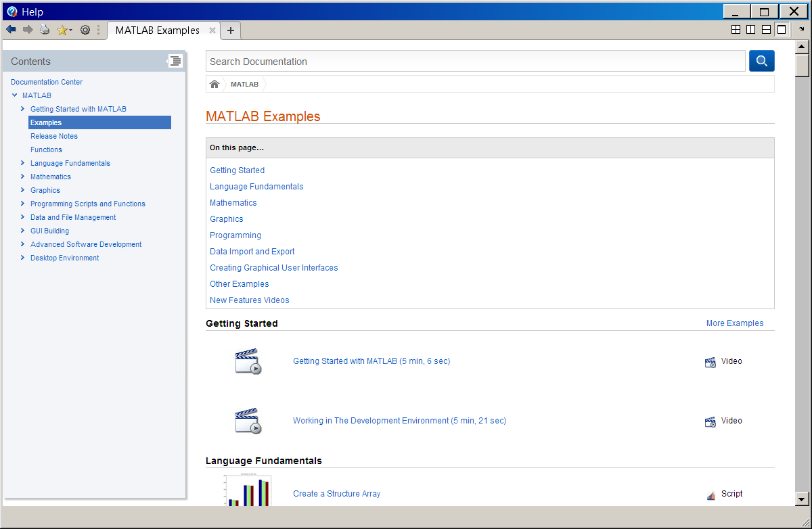The image size is (812, 529).
Task: Go back with the blue back arrow
Action: pos(11,30)
